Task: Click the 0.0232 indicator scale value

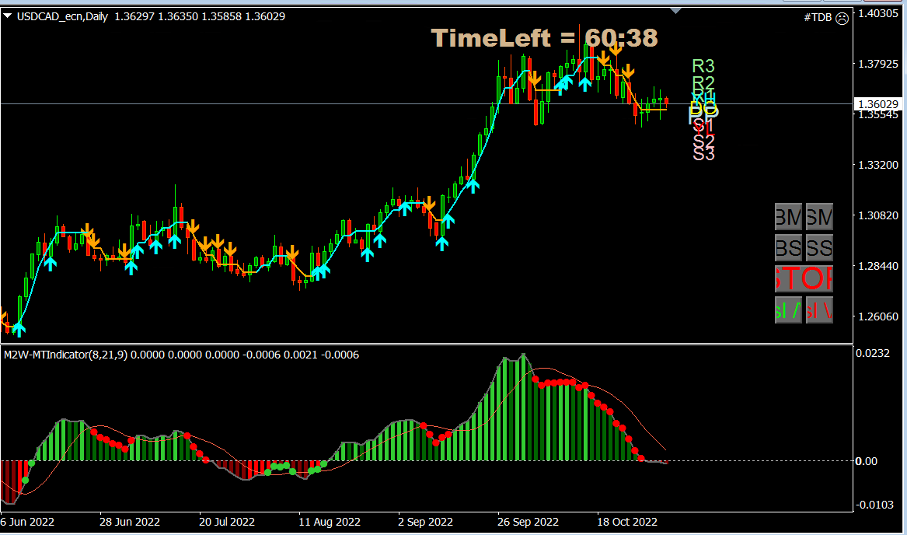Action: tap(873, 353)
